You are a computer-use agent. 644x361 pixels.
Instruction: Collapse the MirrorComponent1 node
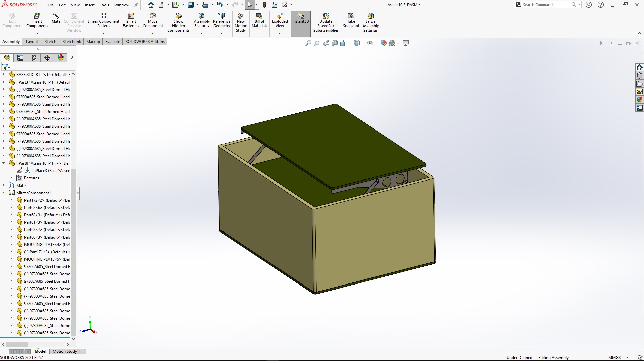[x=4, y=193]
